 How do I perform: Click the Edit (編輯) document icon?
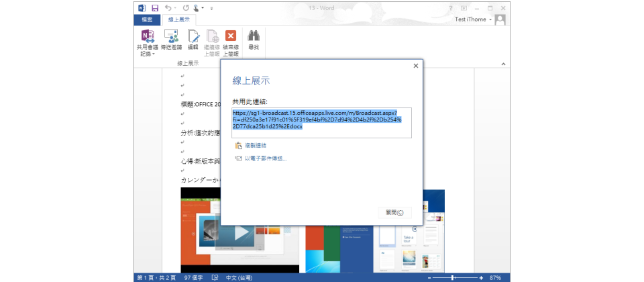pos(193,36)
